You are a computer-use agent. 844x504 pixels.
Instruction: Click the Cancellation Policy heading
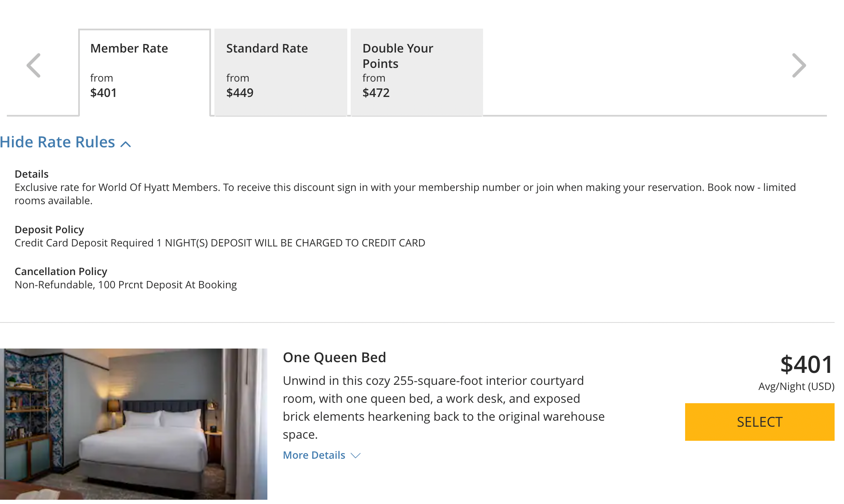tap(61, 272)
